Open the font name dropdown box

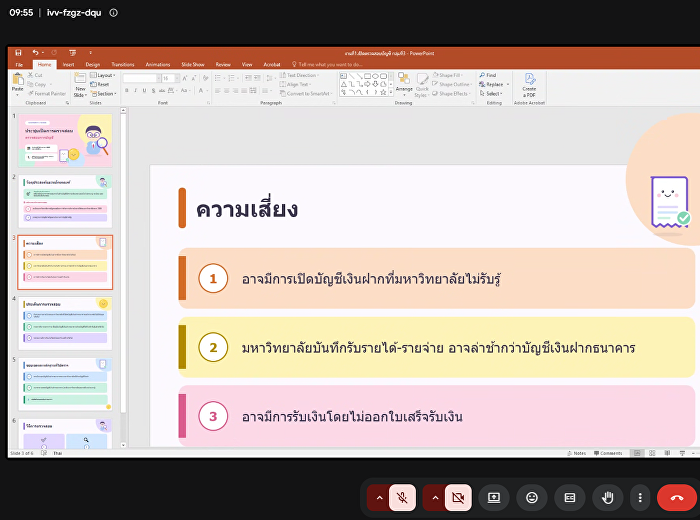[142, 78]
